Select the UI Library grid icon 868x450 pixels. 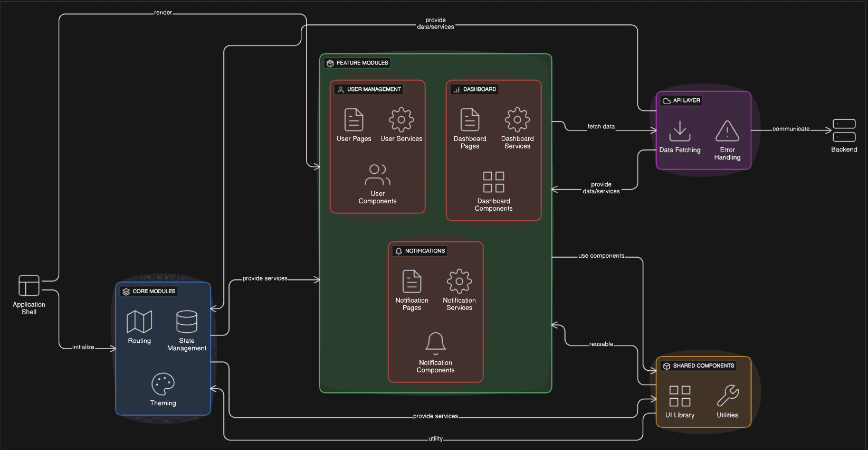point(680,396)
